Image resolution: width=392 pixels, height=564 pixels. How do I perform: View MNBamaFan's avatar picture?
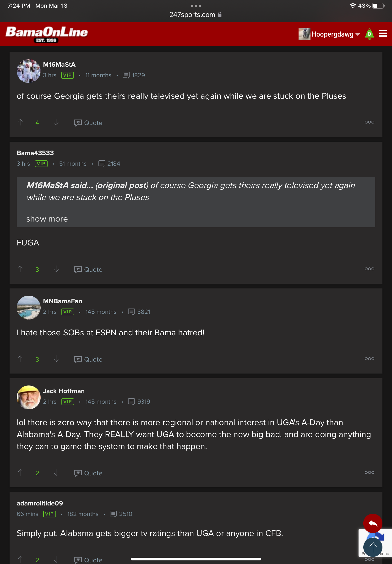(x=28, y=307)
